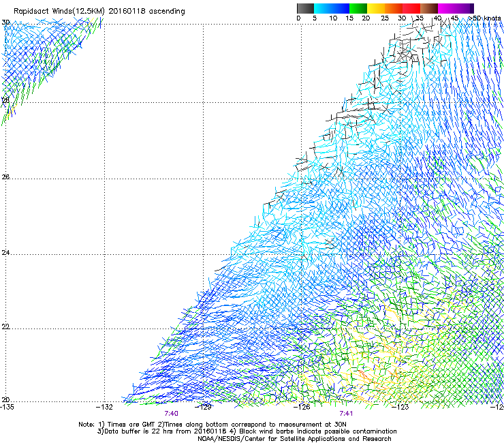Screen dimensions: 504x443
Task: Click the purple '7:41' time label
Action: [x=346, y=414]
